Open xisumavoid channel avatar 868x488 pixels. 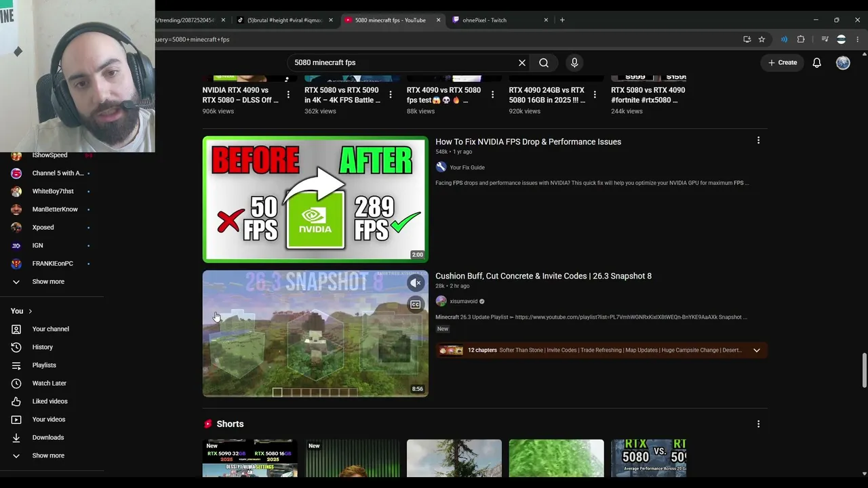[441, 301]
